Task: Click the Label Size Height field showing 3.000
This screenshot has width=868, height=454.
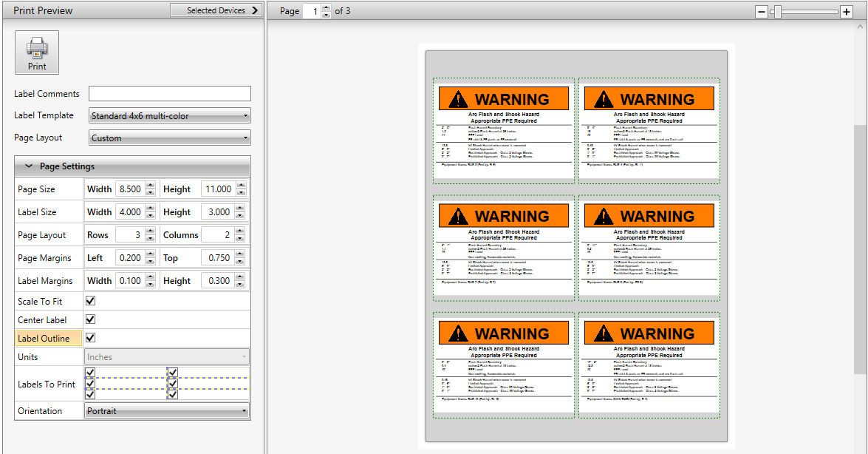Action: pyautogui.click(x=218, y=211)
